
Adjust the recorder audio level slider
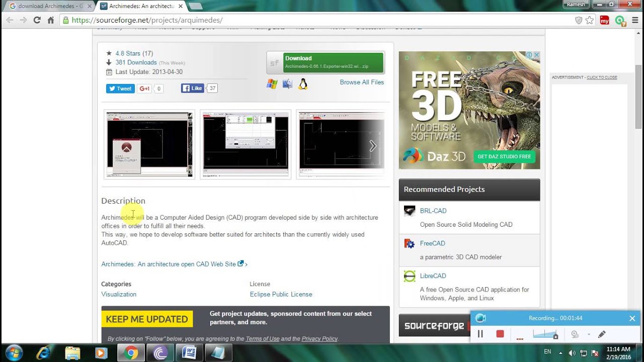point(545,334)
